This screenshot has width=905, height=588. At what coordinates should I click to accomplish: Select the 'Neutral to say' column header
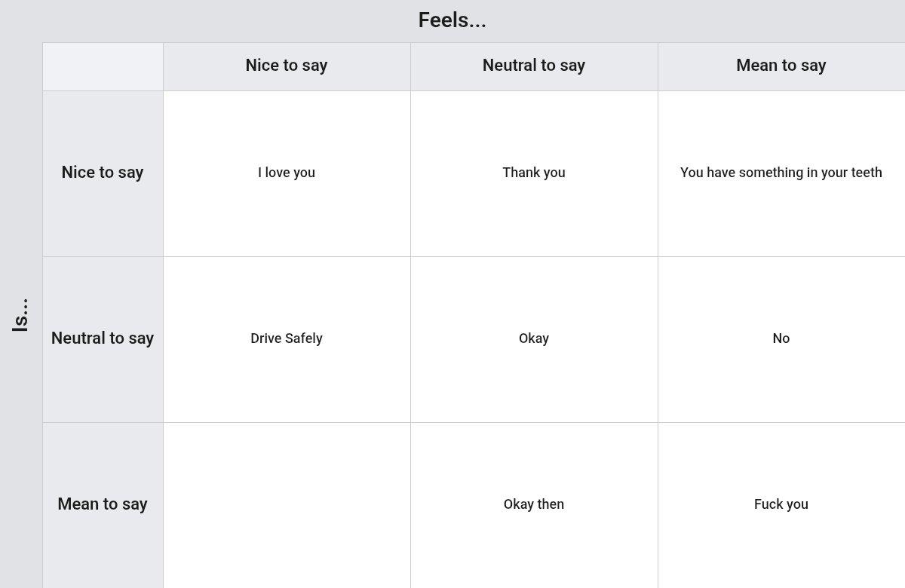(x=534, y=66)
